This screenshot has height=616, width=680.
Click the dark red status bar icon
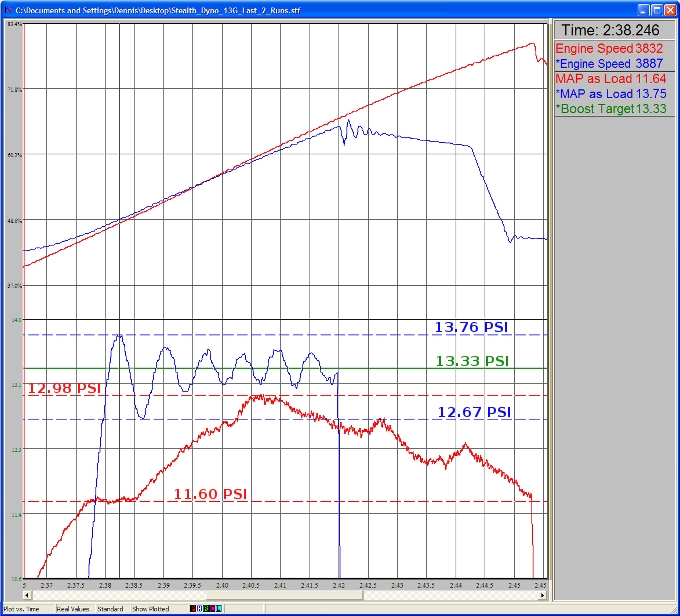point(193,609)
